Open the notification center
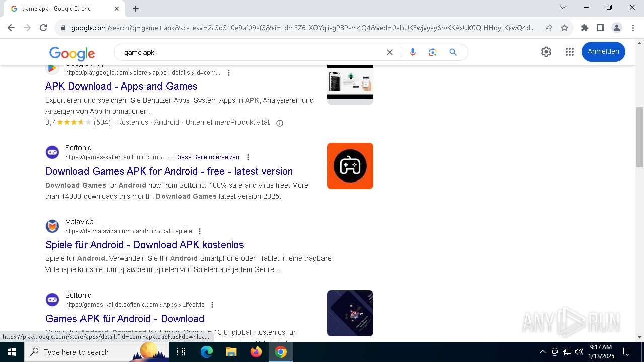 click(627, 352)
